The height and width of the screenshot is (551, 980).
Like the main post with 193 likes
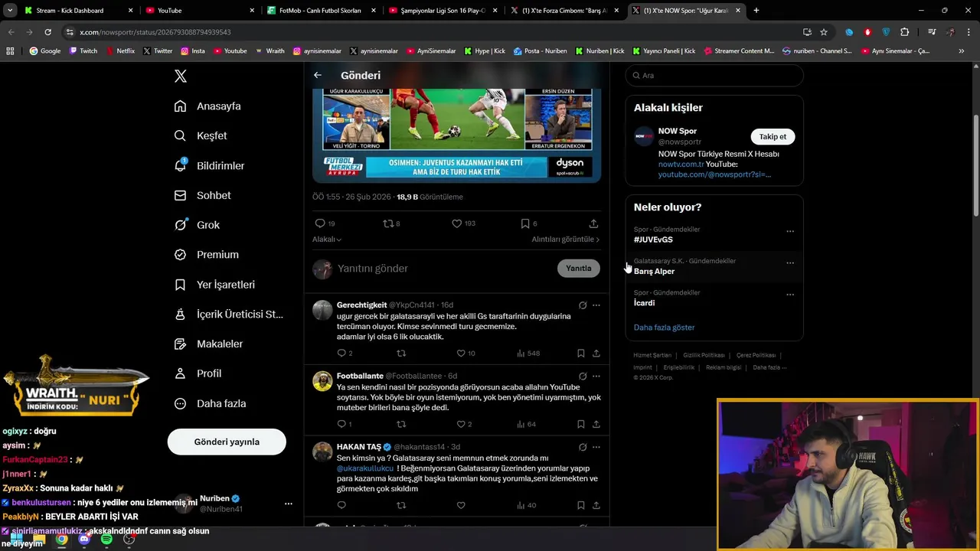coord(457,223)
